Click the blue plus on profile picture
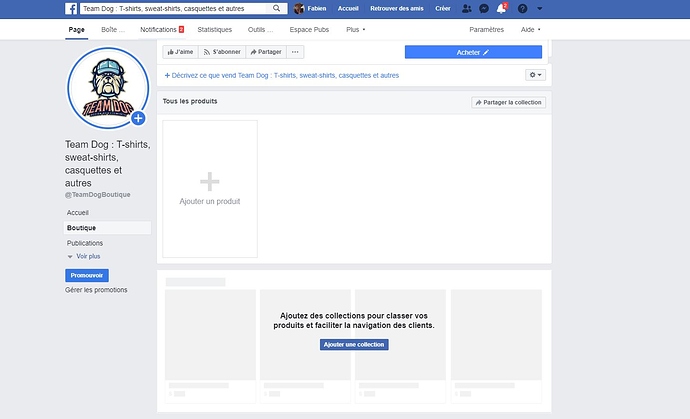Screen dimensions: 690x419 (138, 118)
